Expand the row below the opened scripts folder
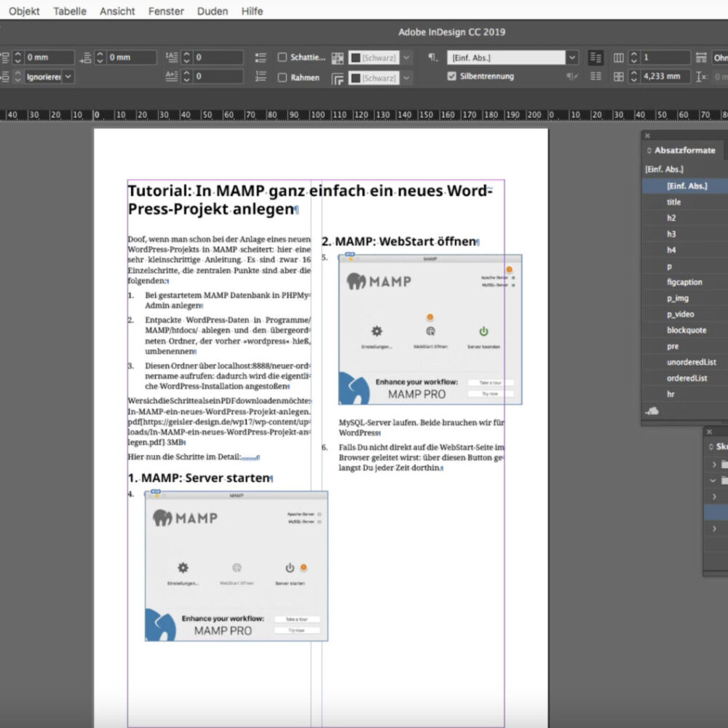728x728 pixels. point(714,496)
